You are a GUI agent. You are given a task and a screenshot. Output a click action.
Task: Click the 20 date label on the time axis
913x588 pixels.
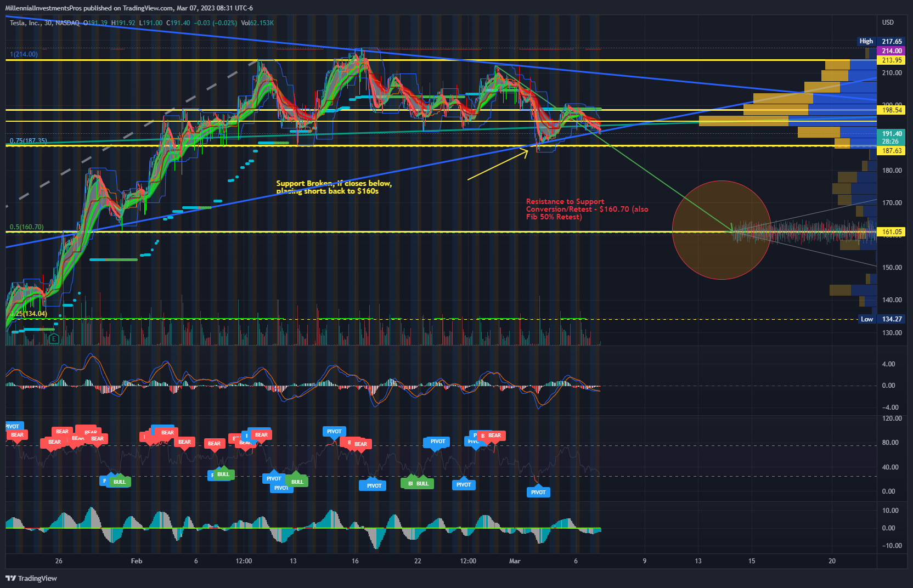point(832,561)
